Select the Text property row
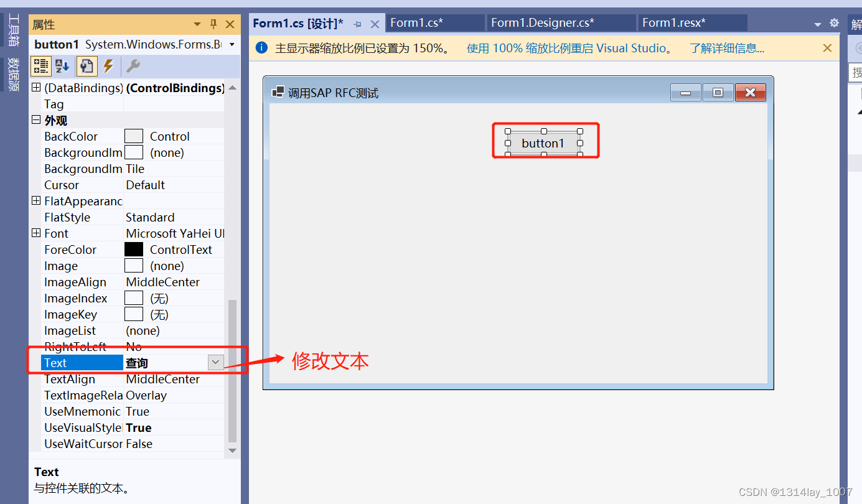 132,363
